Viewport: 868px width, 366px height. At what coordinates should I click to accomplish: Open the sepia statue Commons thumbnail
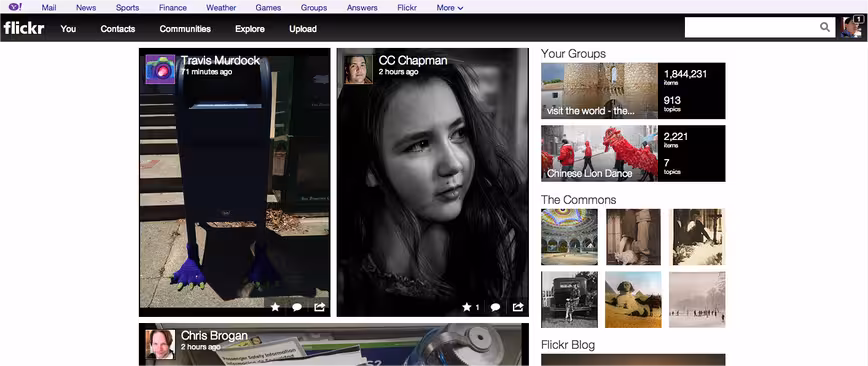pyautogui.click(x=633, y=237)
